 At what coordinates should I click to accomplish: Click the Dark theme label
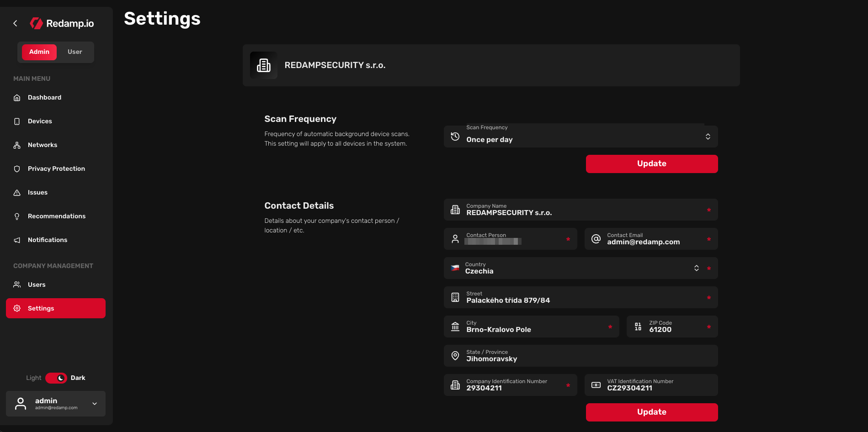[78, 378]
